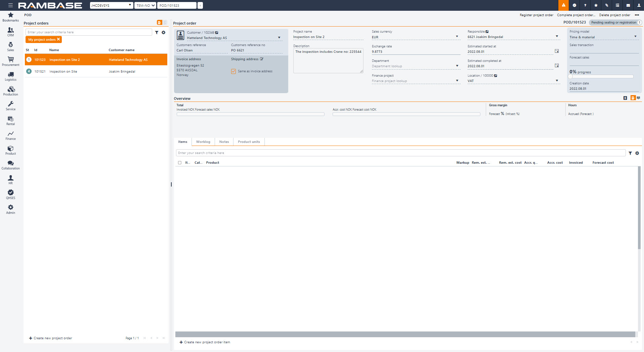Open the Service module

(x=11, y=106)
